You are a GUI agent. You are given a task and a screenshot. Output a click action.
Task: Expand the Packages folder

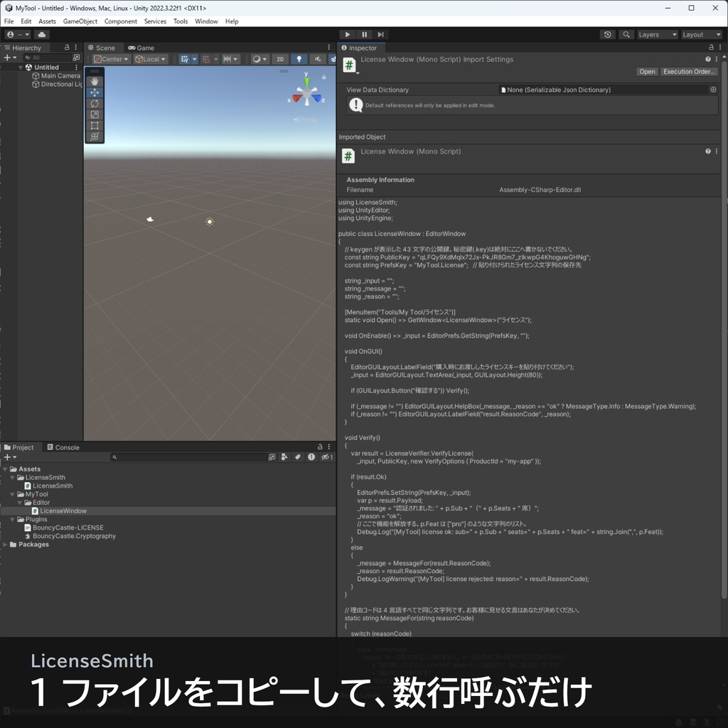[x=5, y=544]
